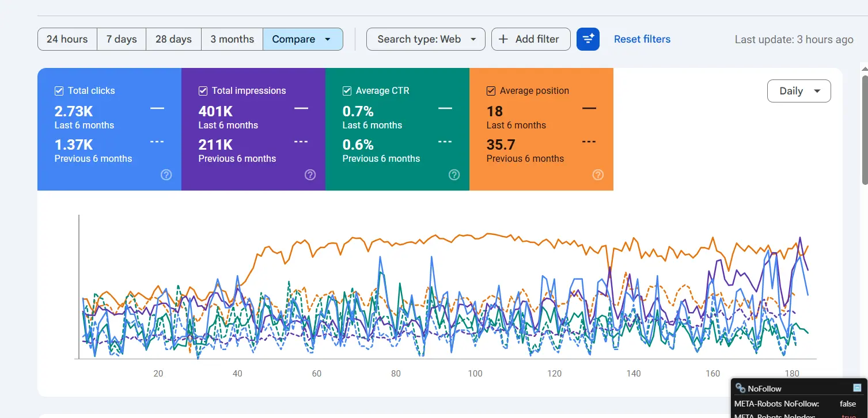Image resolution: width=868 pixels, height=418 pixels.
Task: Click the blue filter options icon button
Action: pyautogui.click(x=588, y=39)
